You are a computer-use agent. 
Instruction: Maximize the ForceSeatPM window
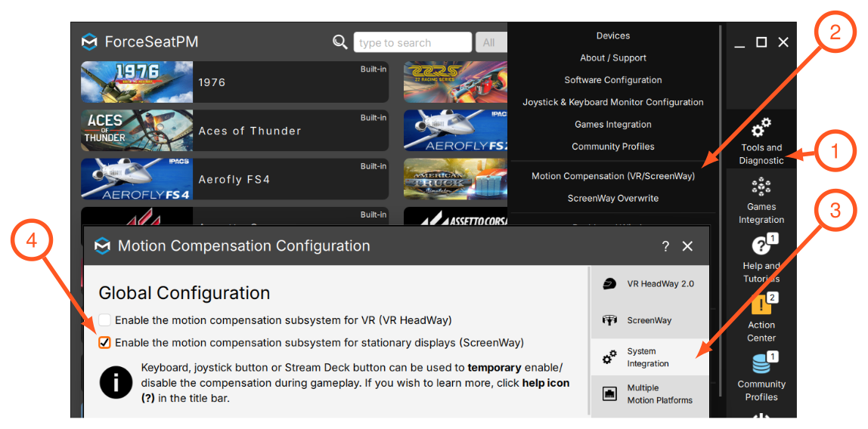(x=761, y=42)
